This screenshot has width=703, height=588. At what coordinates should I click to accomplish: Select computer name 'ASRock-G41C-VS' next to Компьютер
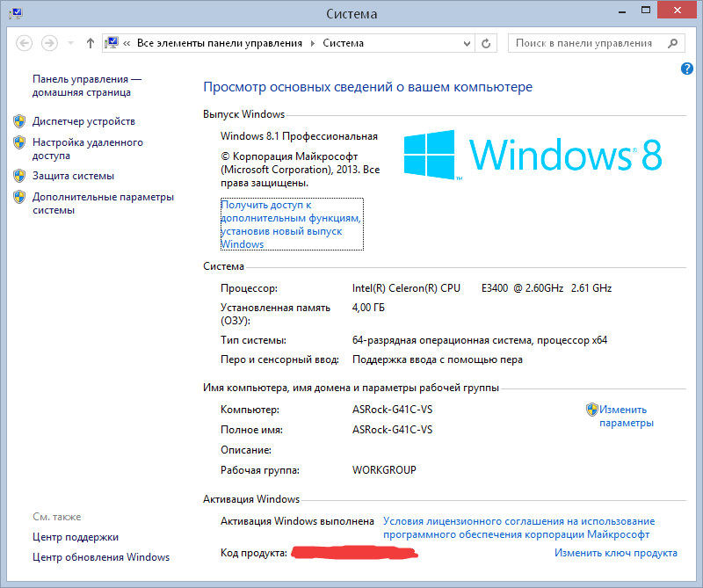(392, 410)
